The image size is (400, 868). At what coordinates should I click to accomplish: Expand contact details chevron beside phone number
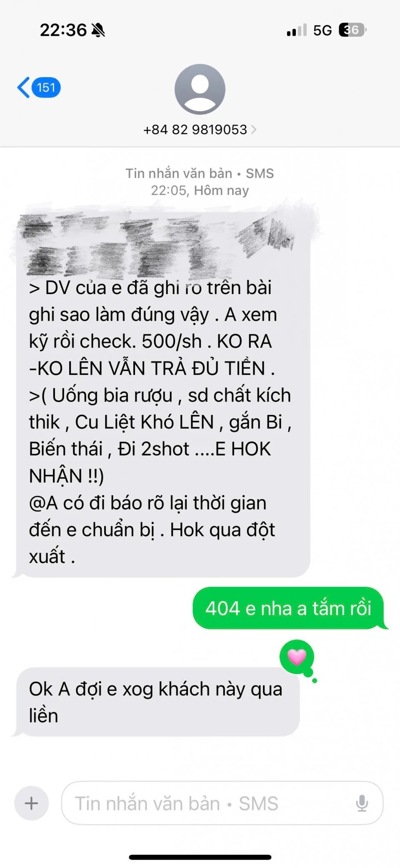click(x=254, y=130)
